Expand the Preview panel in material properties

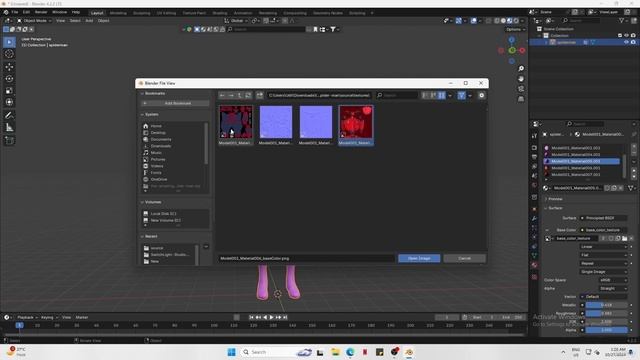(555, 199)
